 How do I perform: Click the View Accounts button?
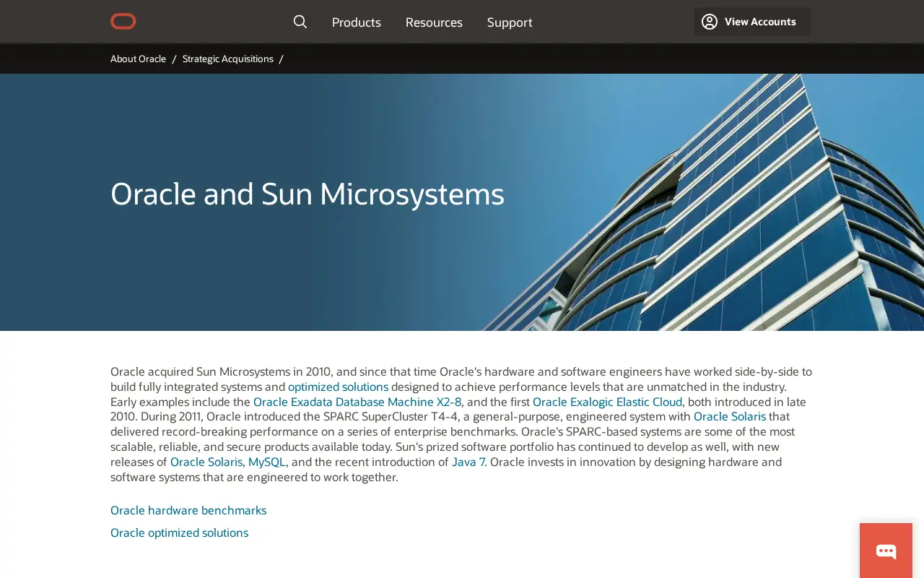click(x=752, y=22)
